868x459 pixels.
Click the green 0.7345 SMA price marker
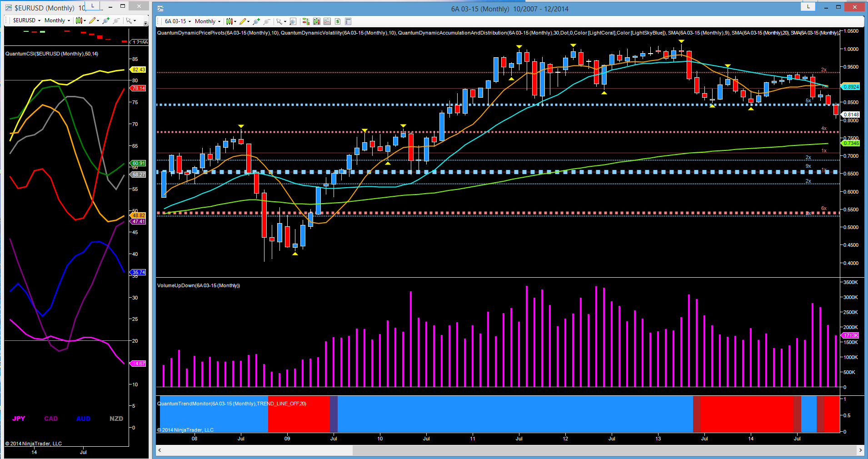click(851, 143)
